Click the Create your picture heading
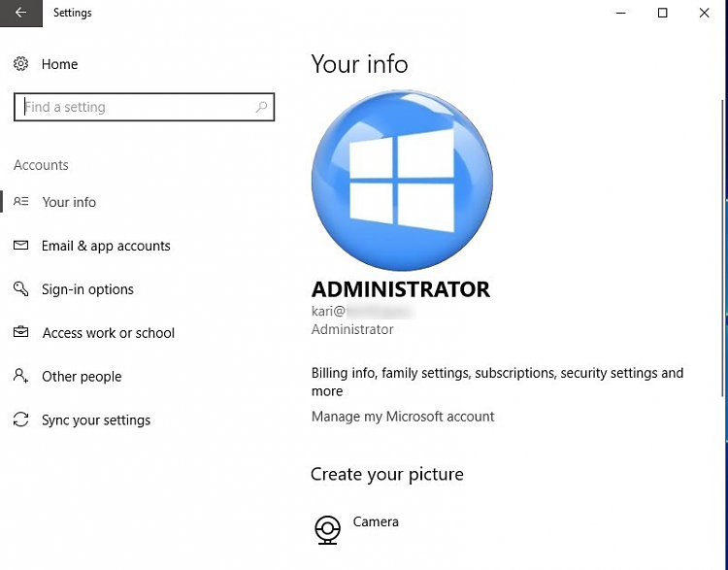This screenshot has height=570, width=728. [387, 474]
